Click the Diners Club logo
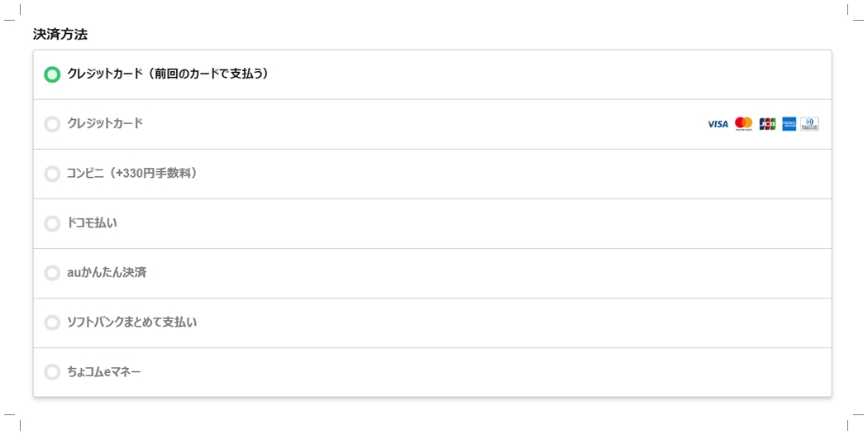This screenshot has width=868, height=435. [809, 124]
